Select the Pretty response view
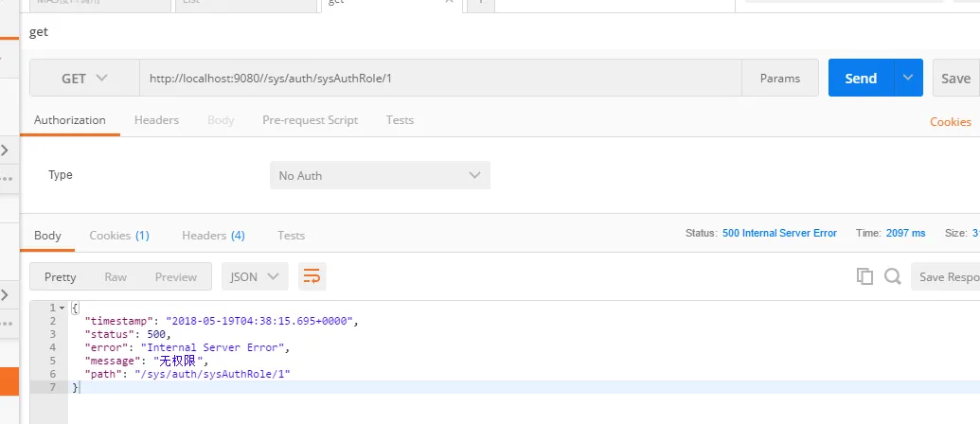Image resolution: width=980 pixels, height=424 pixels. [x=61, y=277]
